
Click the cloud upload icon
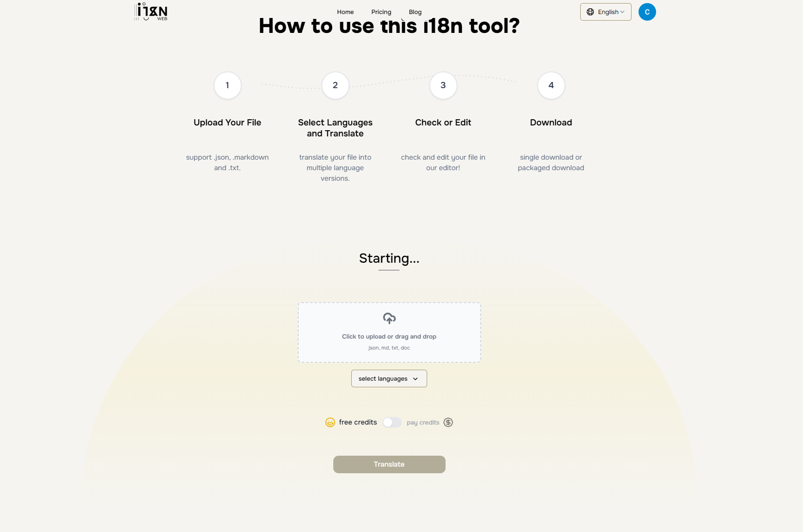pos(389,318)
